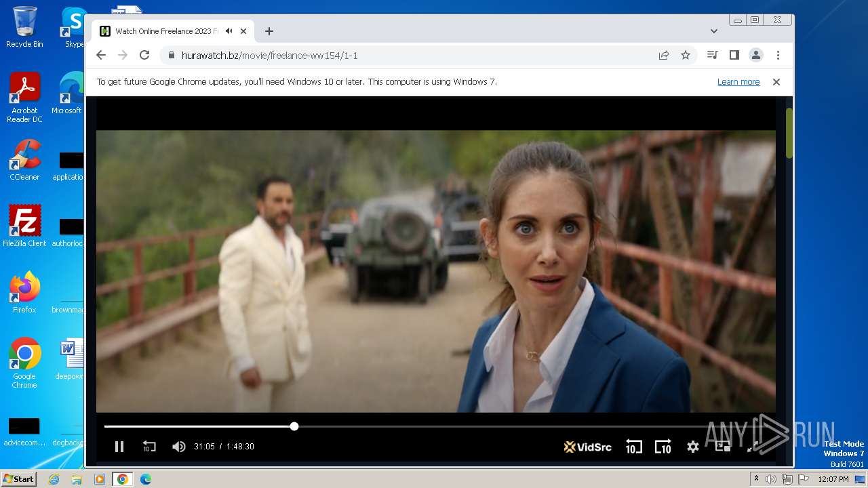Open Microsoft Edge from taskbar
The height and width of the screenshot is (488, 868).
pos(146,479)
